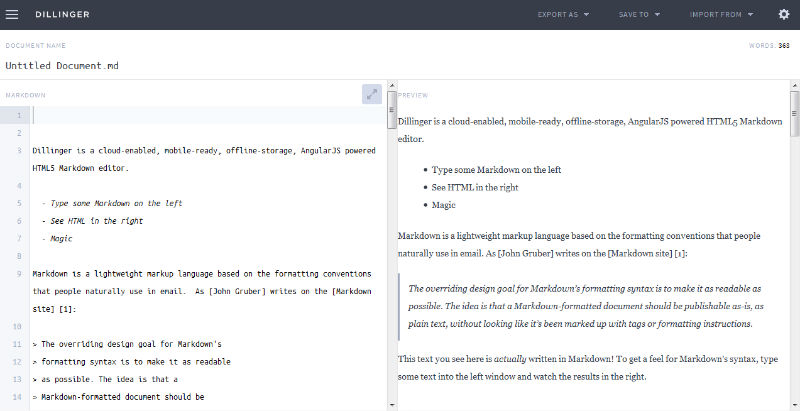
Task: Open the hamburger sidebar menu
Action: [x=13, y=14]
